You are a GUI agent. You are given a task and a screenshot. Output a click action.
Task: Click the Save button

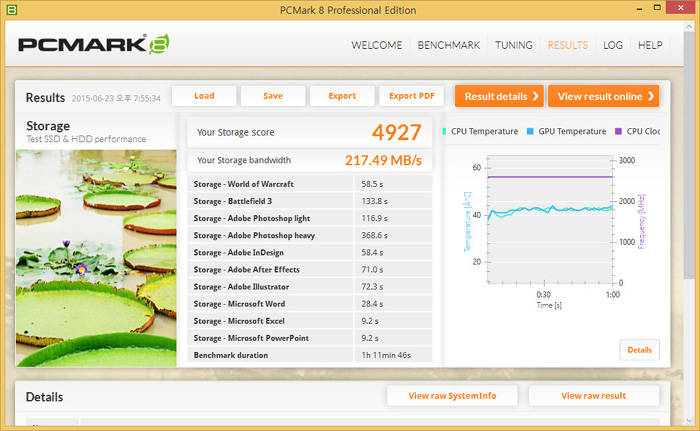pos(273,96)
